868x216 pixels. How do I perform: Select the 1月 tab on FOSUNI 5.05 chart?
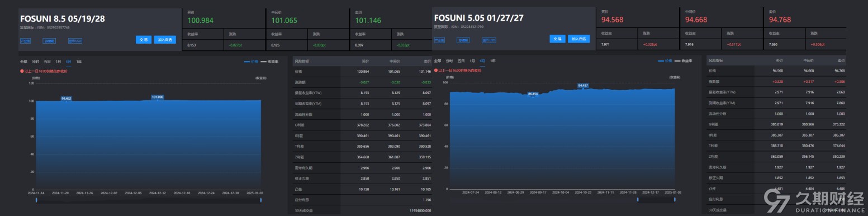[x=472, y=60]
